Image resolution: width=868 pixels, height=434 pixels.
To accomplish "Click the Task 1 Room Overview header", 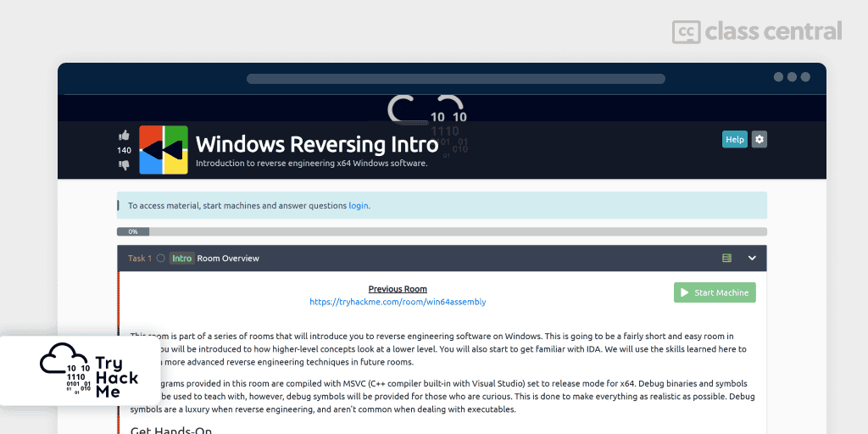I will click(x=442, y=258).
